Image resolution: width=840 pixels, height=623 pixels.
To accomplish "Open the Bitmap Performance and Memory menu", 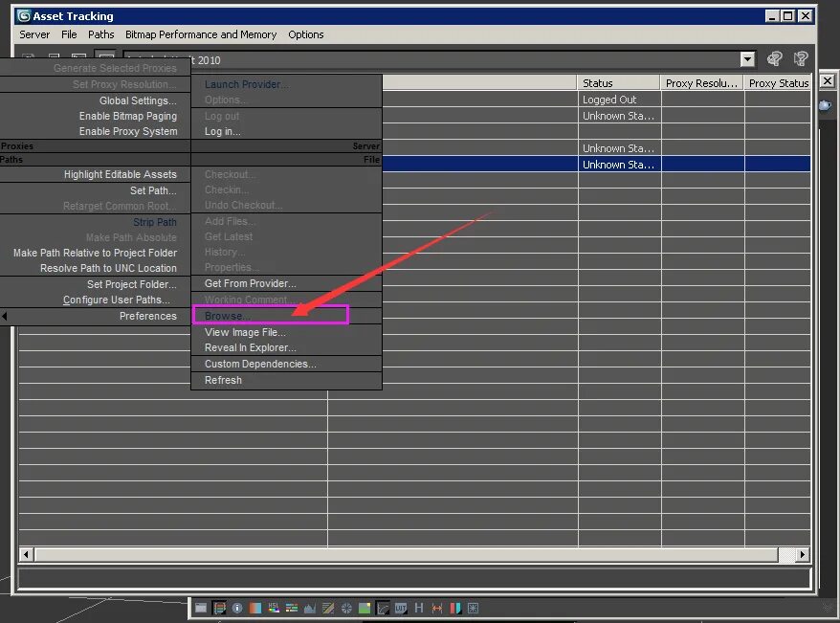I will [201, 34].
